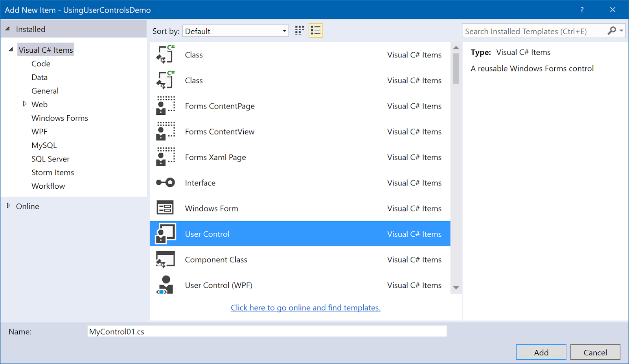Click the search magnifier icon
The width and height of the screenshot is (629, 364).
(x=612, y=31)
